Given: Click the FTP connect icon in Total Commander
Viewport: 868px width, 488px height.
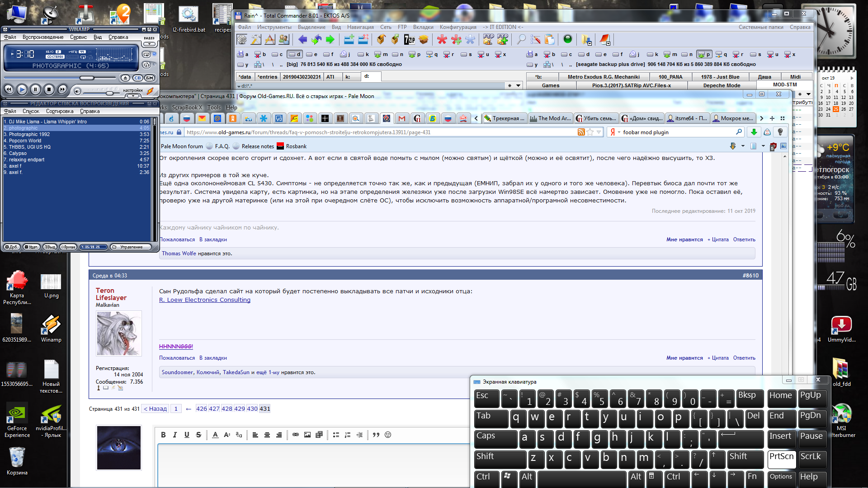Looking at the screenshot, I should tap(488, 40).
